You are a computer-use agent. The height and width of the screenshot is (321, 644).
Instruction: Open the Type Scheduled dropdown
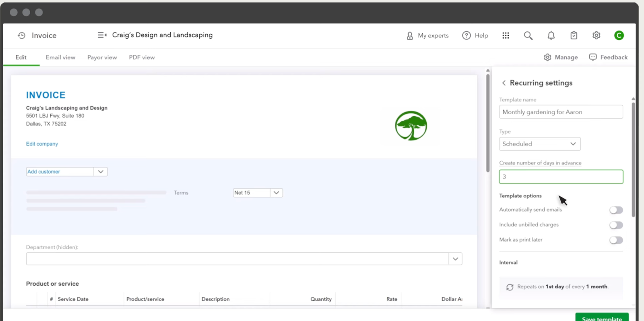point(540,144)
